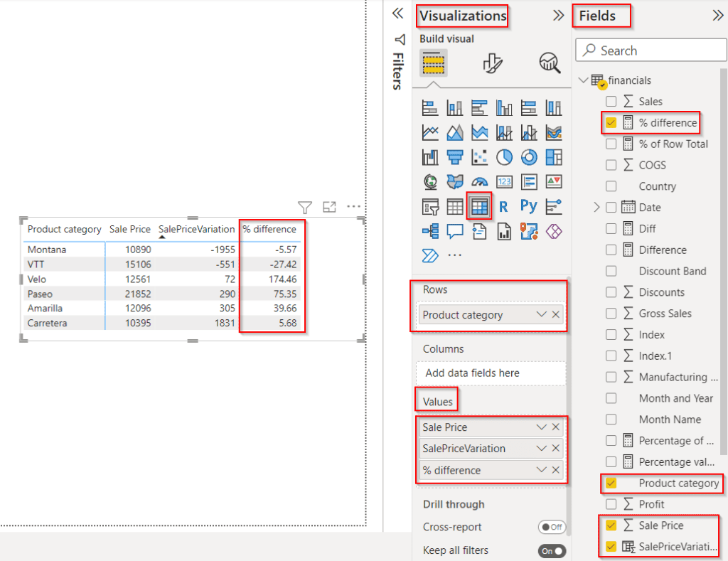Turn off Keep all filters switch
This screenshot has width=728, height=561.
552,551
